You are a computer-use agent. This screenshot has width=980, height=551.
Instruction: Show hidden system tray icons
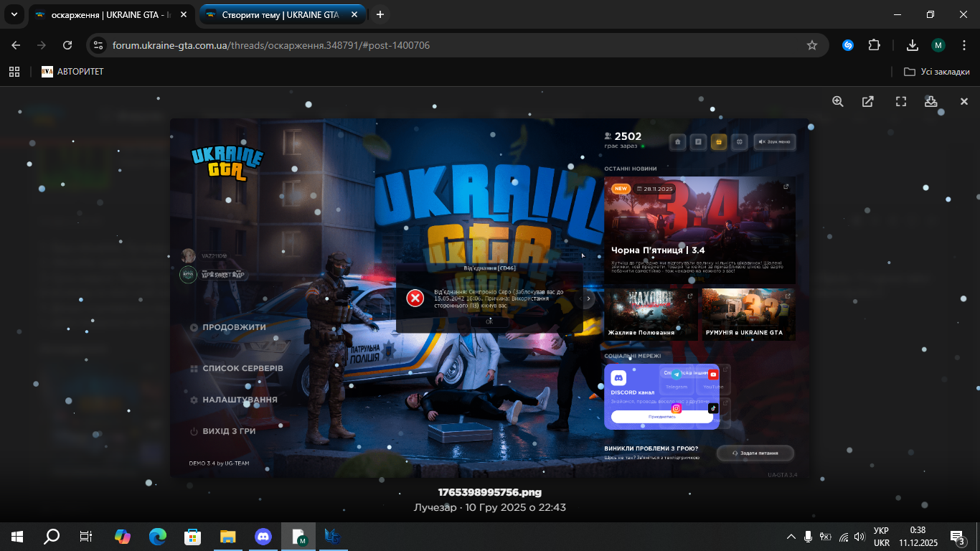791,537
